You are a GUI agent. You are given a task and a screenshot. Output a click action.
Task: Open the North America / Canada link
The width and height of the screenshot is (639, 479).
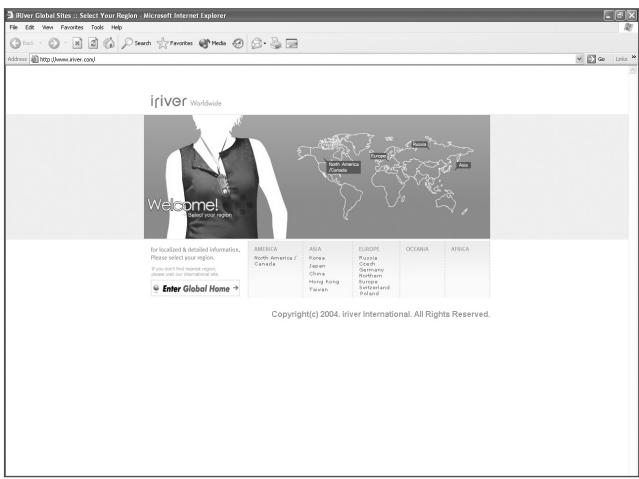coord(275,261)
